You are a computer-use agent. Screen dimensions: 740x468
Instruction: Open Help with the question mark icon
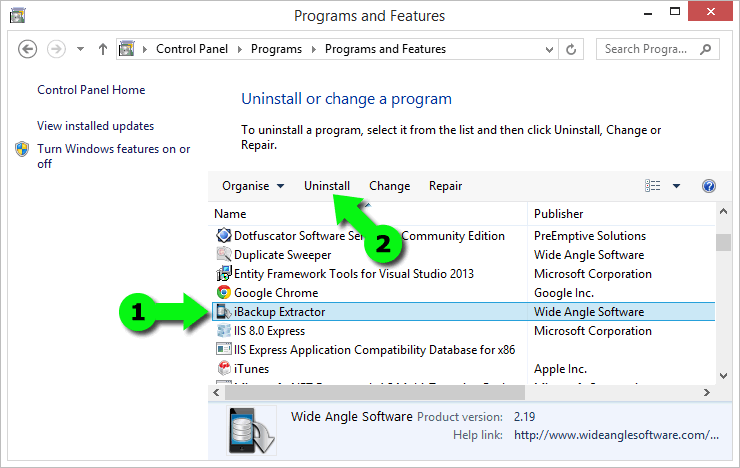708,186
